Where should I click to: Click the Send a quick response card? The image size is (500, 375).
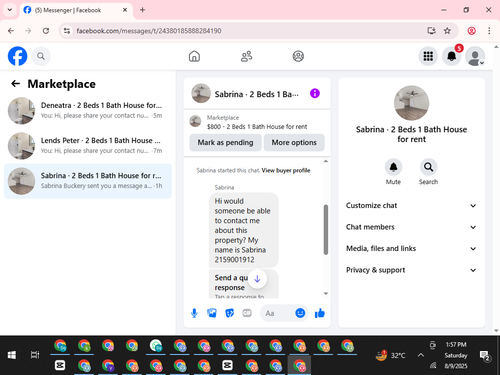click(244, 284)
